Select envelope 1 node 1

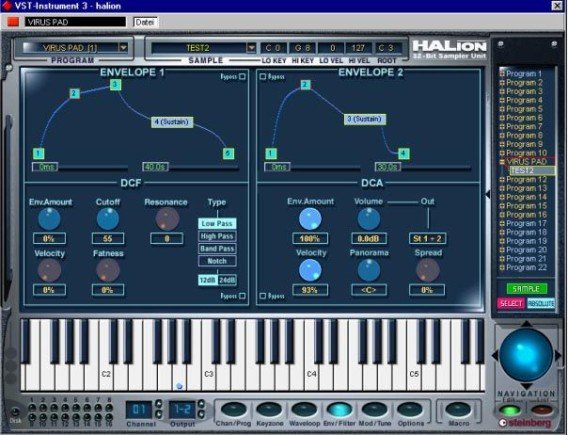click(38, 154)
